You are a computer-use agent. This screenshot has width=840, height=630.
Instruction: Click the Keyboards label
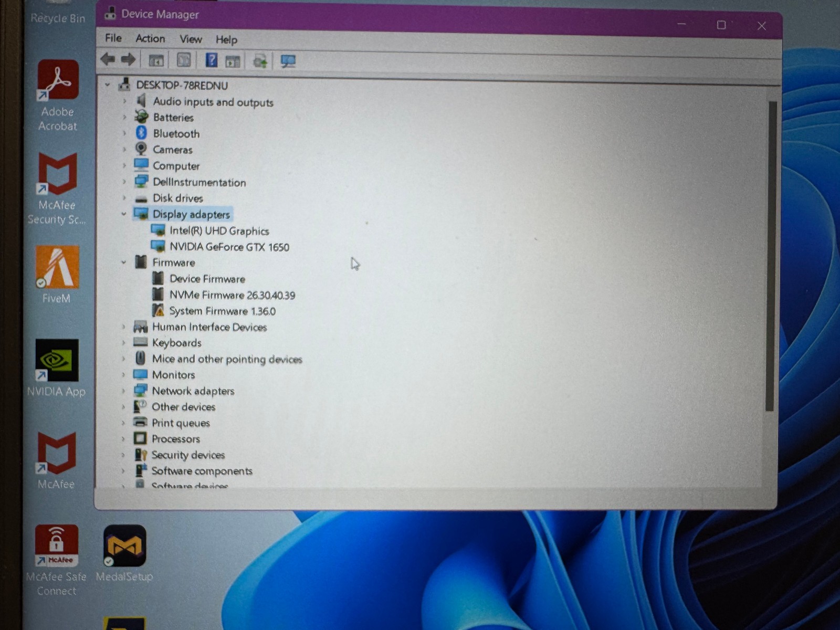click(x=176, y=343)
